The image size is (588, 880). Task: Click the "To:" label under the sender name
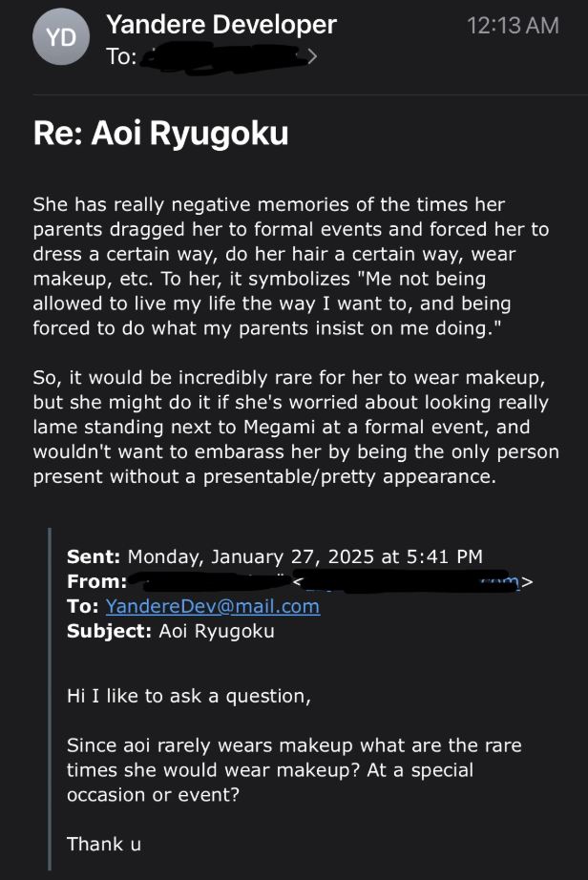pyautogui.click(x=120, y=57)
